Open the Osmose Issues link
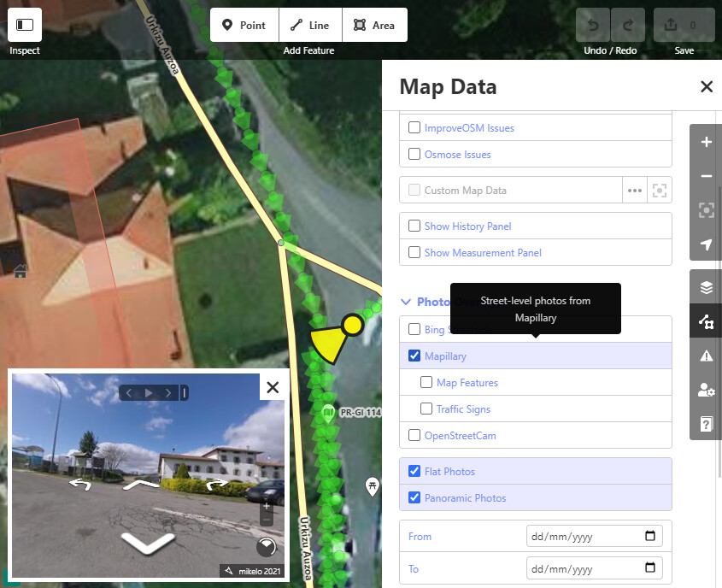 [458, 154]
